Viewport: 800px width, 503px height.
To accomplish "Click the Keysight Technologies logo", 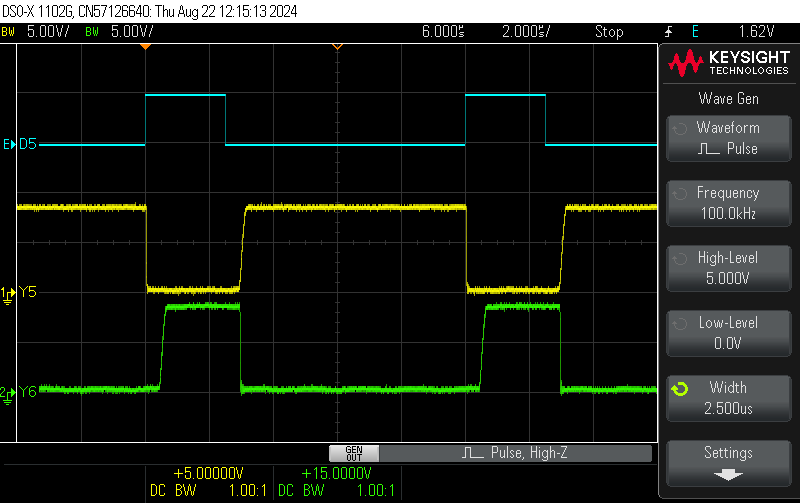I will [x=728, y=64].
